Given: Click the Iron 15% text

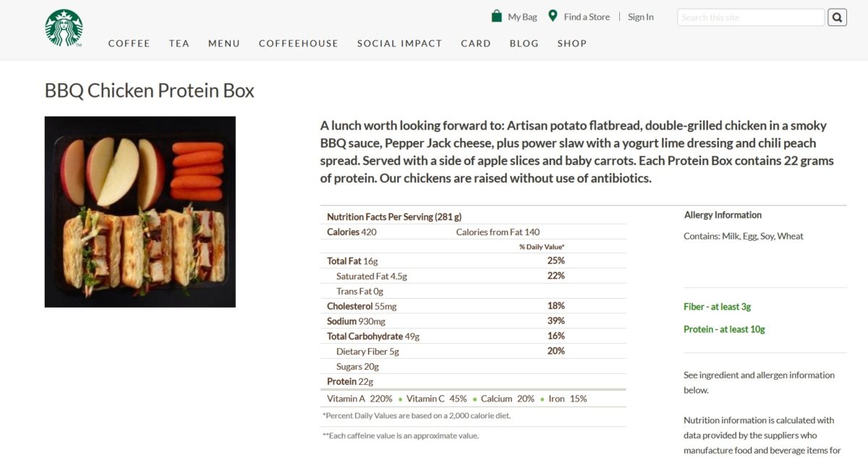Looking at the screenshot, I should 568,399.
